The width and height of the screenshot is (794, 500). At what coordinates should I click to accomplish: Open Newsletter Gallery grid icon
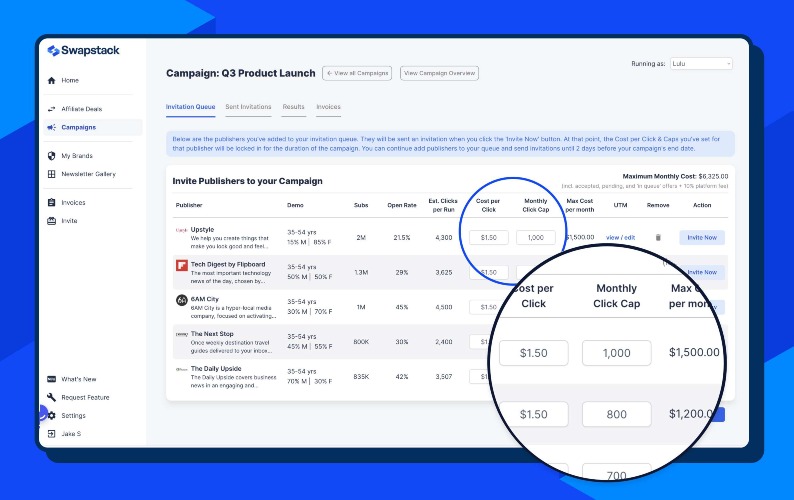pyautogui.click(x=51, y=174)
